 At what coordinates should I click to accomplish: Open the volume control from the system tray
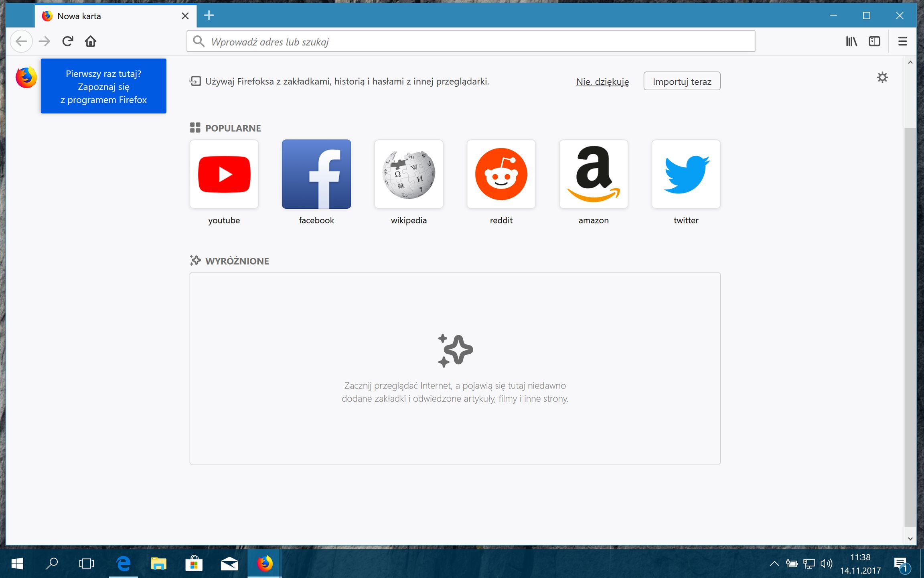(827, 564)
